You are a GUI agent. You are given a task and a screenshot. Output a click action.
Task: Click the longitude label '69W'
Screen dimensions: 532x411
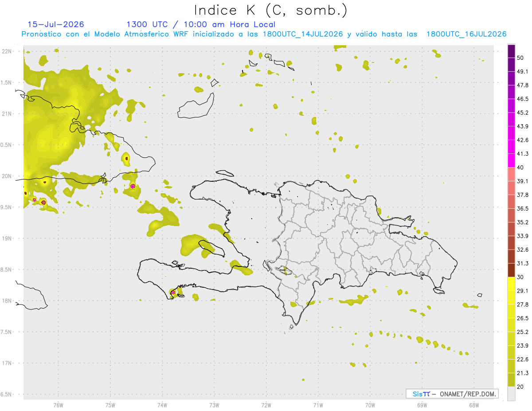tap(422, 405)
